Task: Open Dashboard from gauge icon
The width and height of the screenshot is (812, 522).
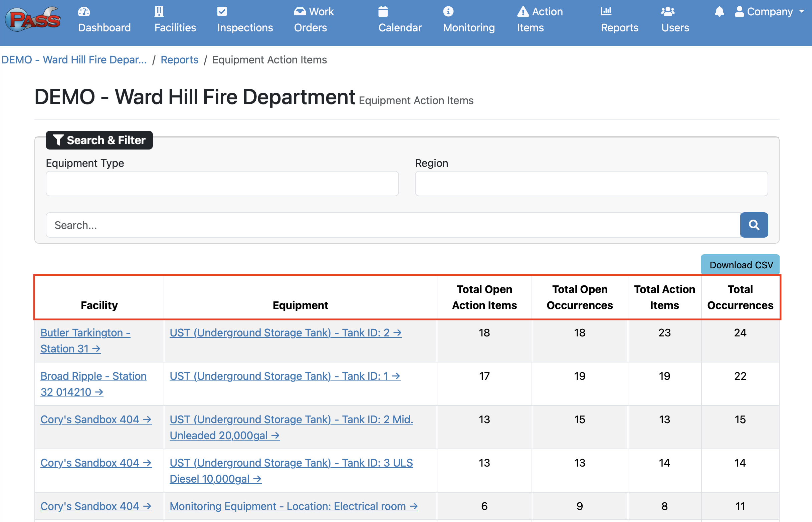Action: pyautogui.click(x=84, y=12)
